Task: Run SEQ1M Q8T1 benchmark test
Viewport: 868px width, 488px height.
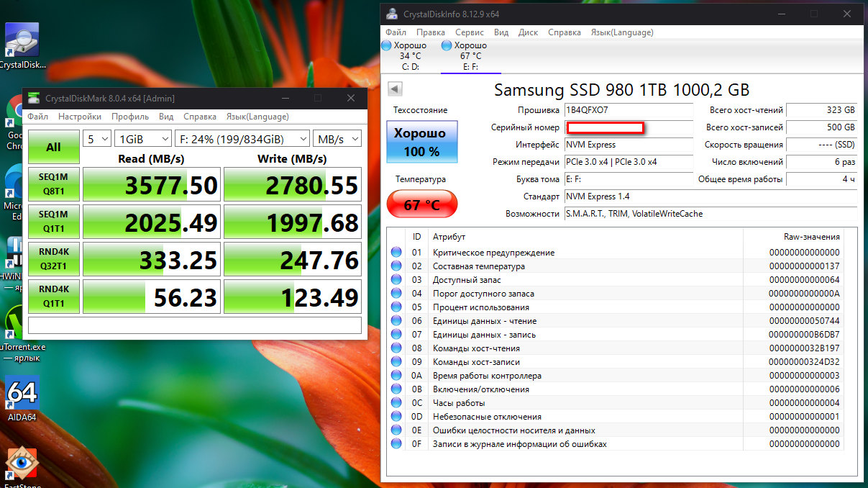Action: click(54, 184)
